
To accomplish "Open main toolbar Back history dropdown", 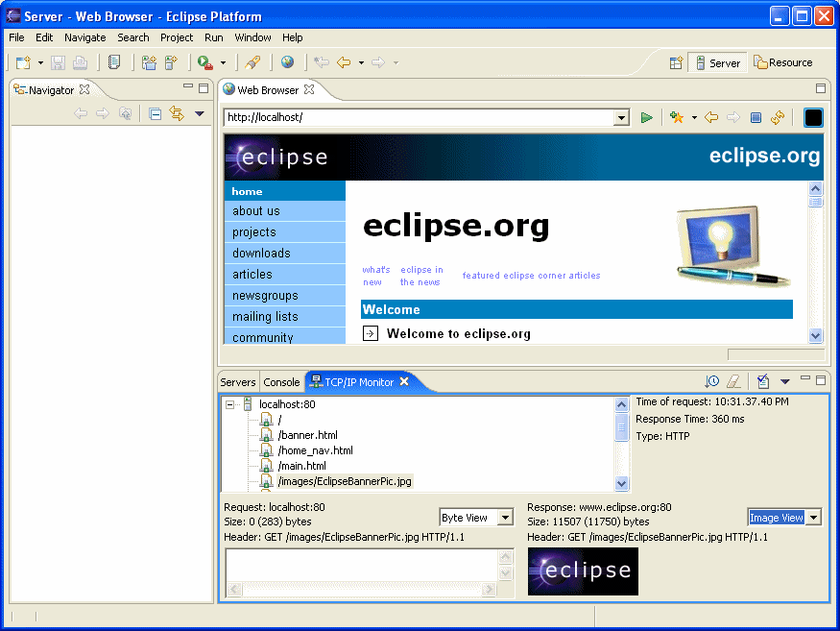I will coord(361,63).
